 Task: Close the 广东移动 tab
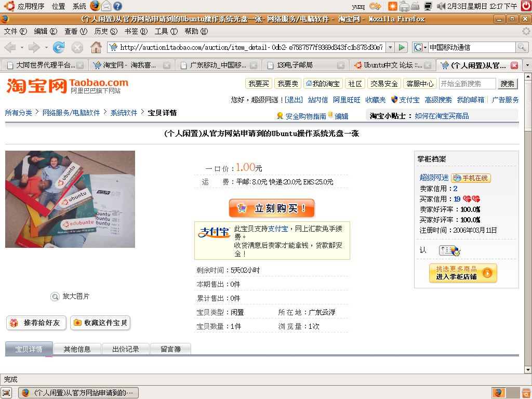pos(254,65)
